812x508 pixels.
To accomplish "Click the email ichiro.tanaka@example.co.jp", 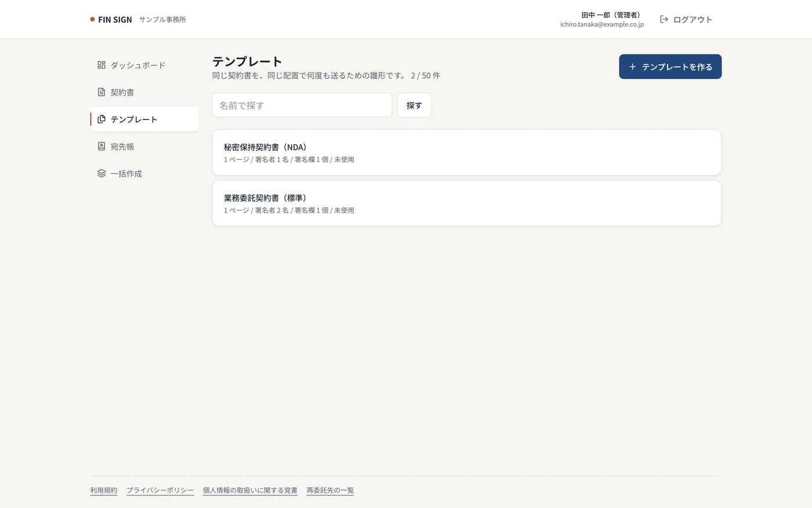I will [602, 24].
